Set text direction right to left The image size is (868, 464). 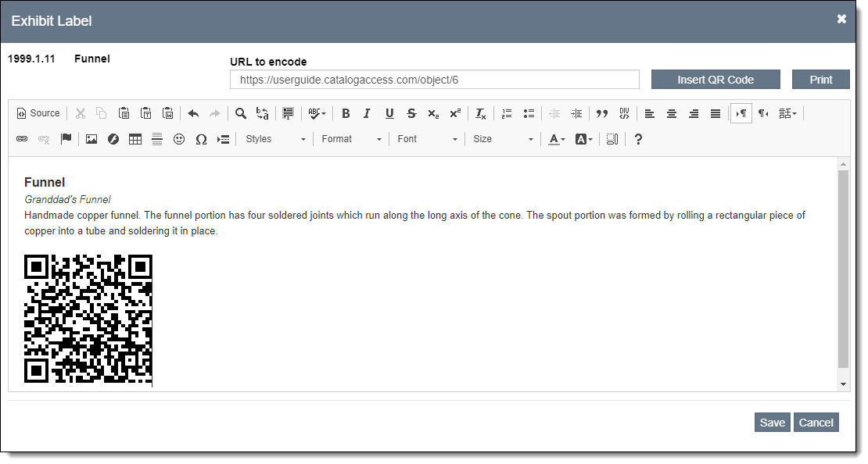(763, 113)
